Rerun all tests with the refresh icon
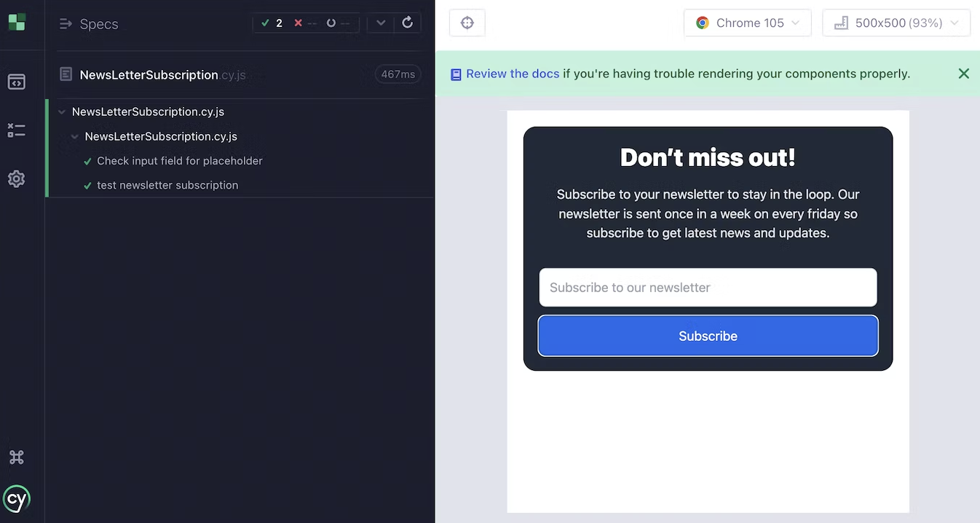The image size is (980, 523). tap(408, 23)
